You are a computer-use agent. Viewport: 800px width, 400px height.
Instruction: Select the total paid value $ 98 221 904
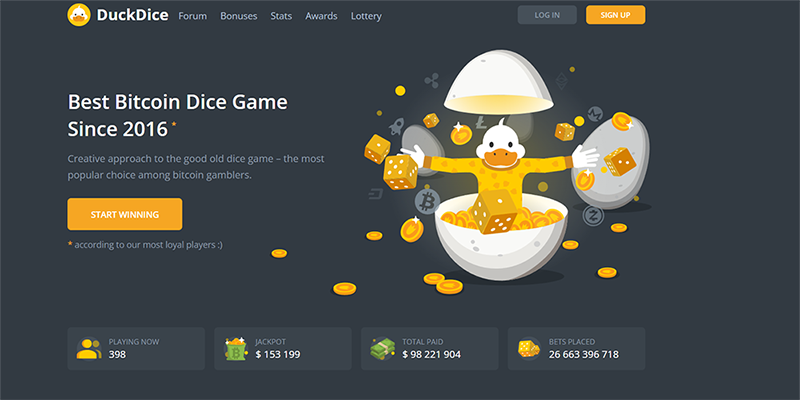pos(432,354)
